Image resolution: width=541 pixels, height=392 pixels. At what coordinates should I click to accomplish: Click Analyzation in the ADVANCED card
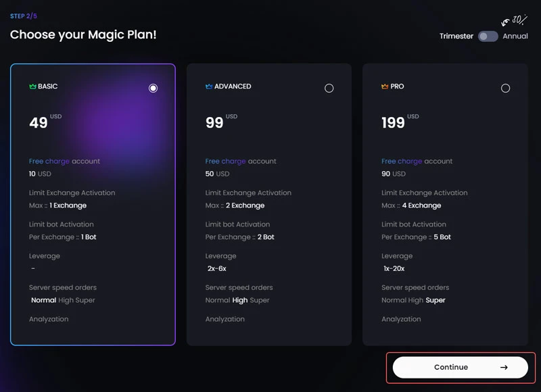225,319
